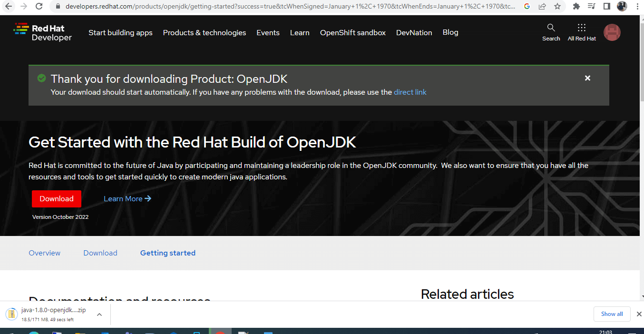
Task: Open Chrome three-dot menu
Action: click(637, 7)
